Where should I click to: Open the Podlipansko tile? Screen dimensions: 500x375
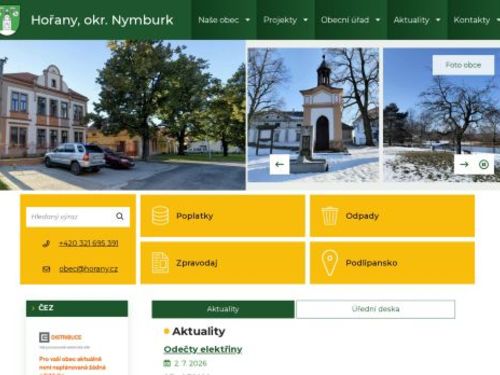392,263
